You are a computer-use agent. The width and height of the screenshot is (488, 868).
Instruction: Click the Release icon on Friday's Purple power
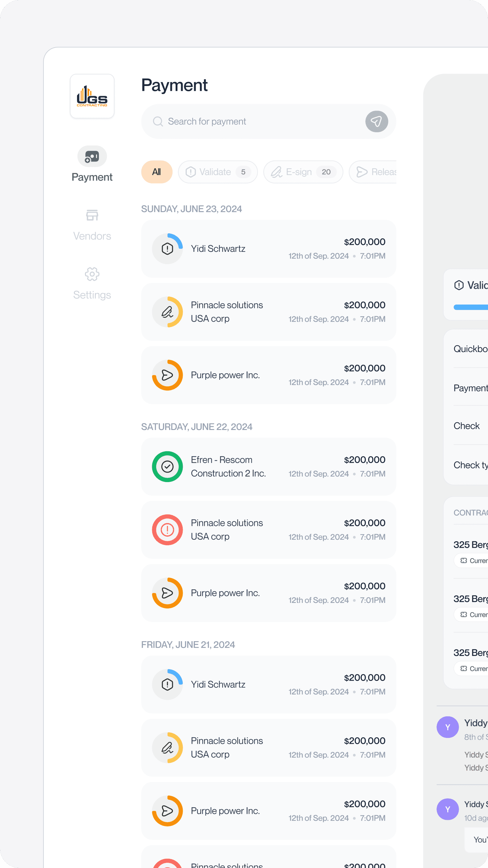[167, 811]
